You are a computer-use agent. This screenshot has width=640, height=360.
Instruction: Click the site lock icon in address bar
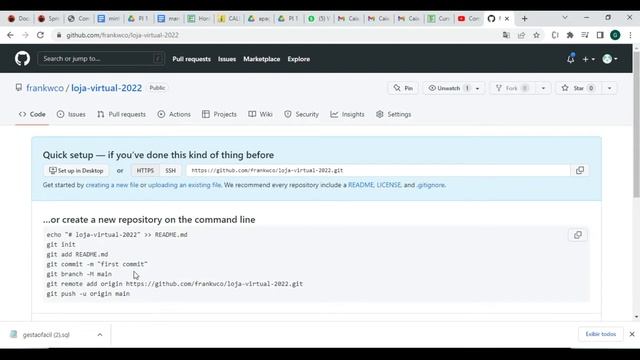59,35
